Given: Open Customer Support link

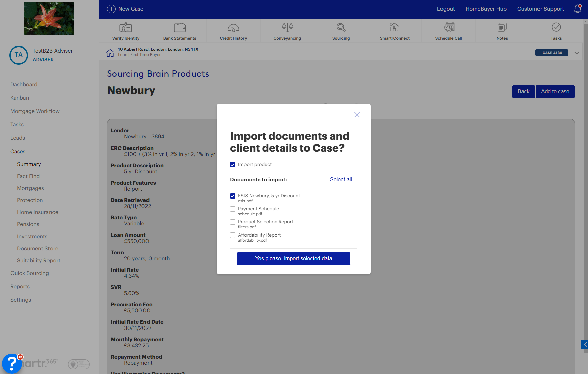Looking at the screenshot, I should tap(541, 9).
